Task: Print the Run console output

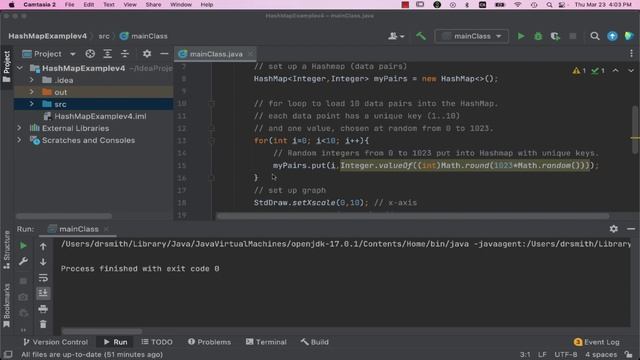Action: point(43,309)
